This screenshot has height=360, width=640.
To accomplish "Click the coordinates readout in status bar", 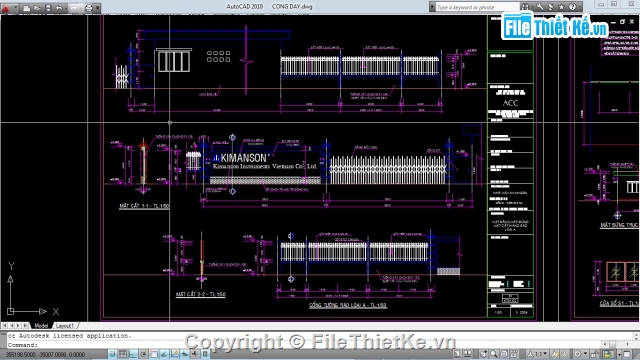I will pyautogui.click(x=45, y=355).
